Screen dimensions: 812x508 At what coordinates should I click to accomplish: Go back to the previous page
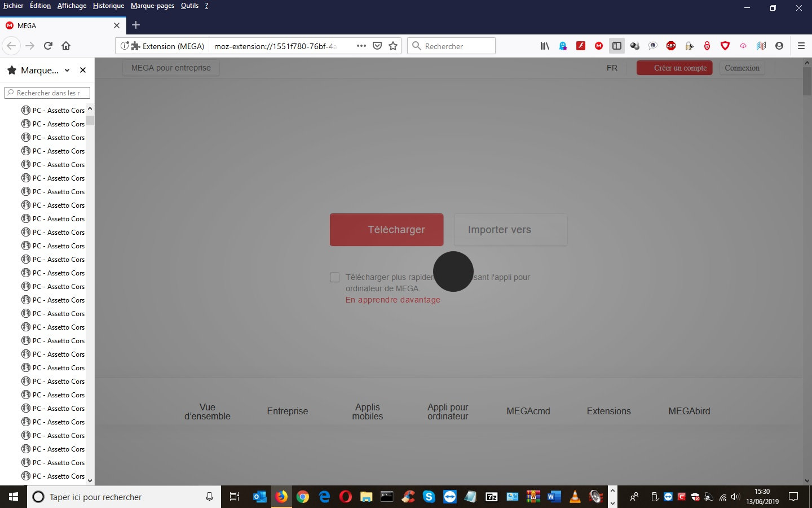pos(11,46)
